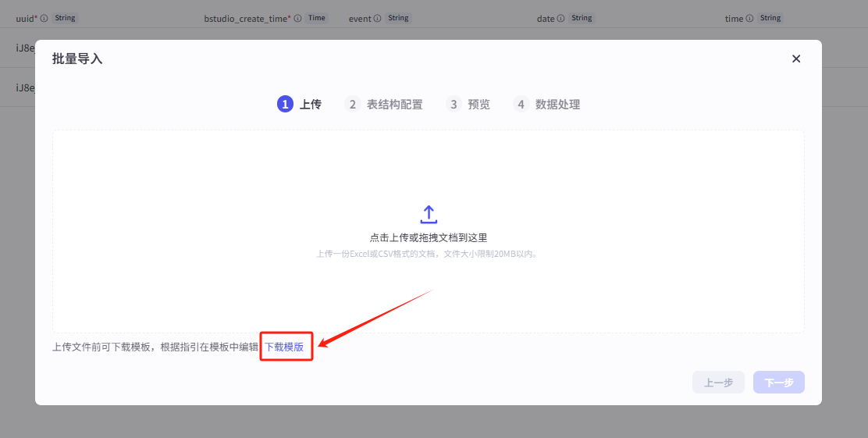
Task: Jump to step 4 数据处理
Action: tap(547, 104)
